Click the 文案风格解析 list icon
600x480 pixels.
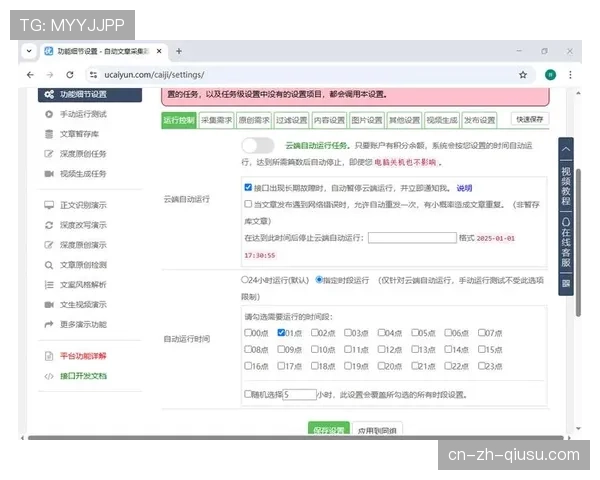49,285
